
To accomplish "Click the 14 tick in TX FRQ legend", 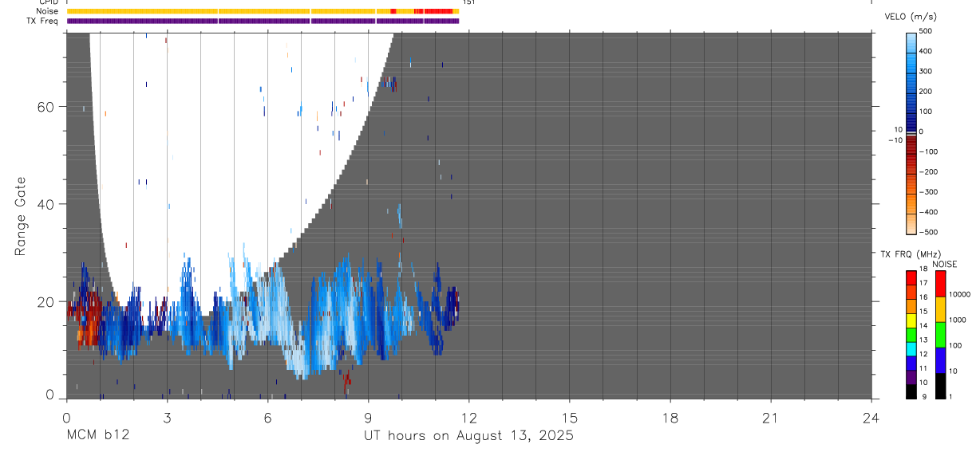I will (923, 325).
